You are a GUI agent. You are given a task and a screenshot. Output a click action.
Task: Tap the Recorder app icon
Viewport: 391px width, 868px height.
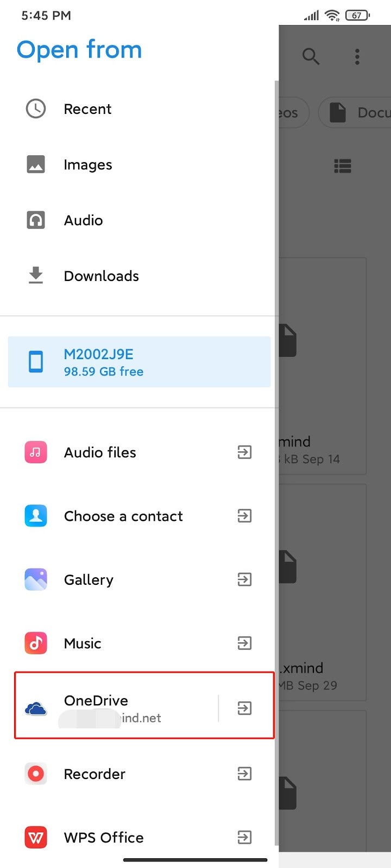36,774
